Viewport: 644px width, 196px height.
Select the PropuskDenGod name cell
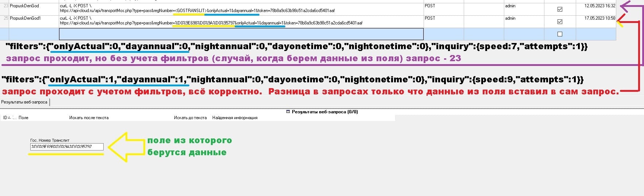(x=34, y=9)
